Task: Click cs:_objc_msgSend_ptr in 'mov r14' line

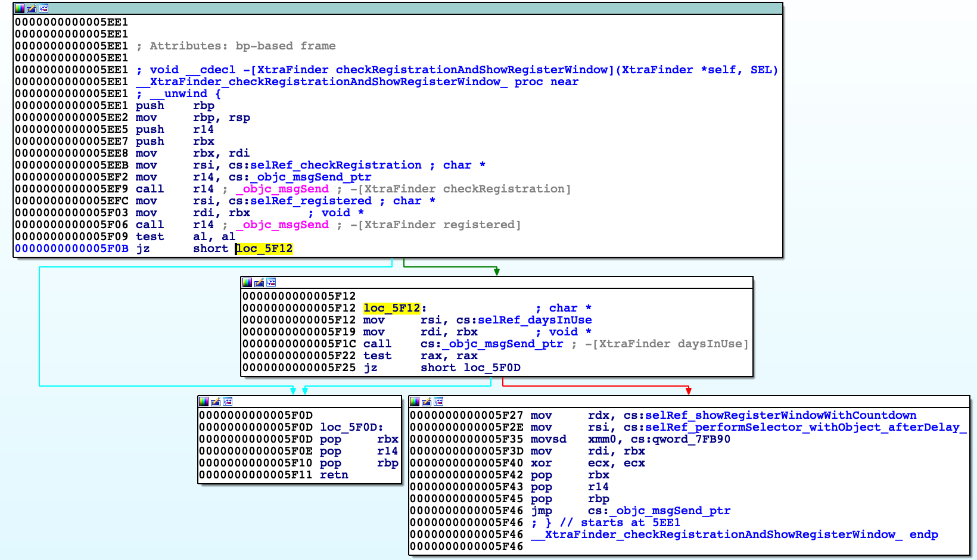Action: coord(300,177)
